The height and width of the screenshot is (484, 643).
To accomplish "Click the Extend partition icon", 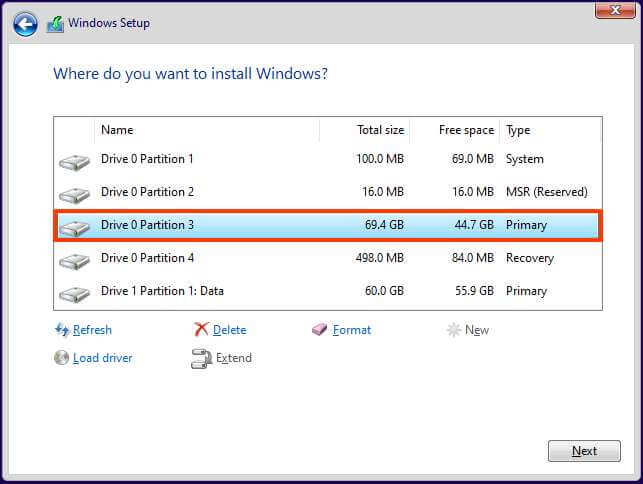I will [201, 359].
